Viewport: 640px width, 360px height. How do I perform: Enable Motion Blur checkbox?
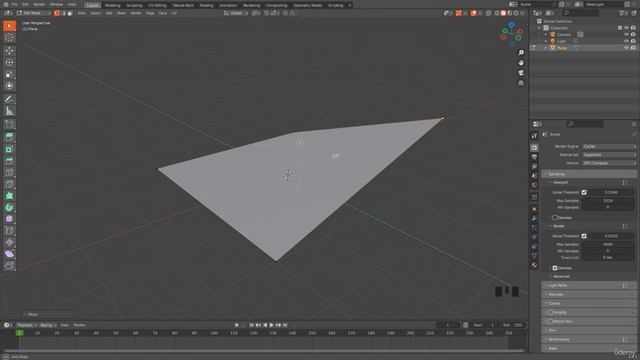click(550, 322)
